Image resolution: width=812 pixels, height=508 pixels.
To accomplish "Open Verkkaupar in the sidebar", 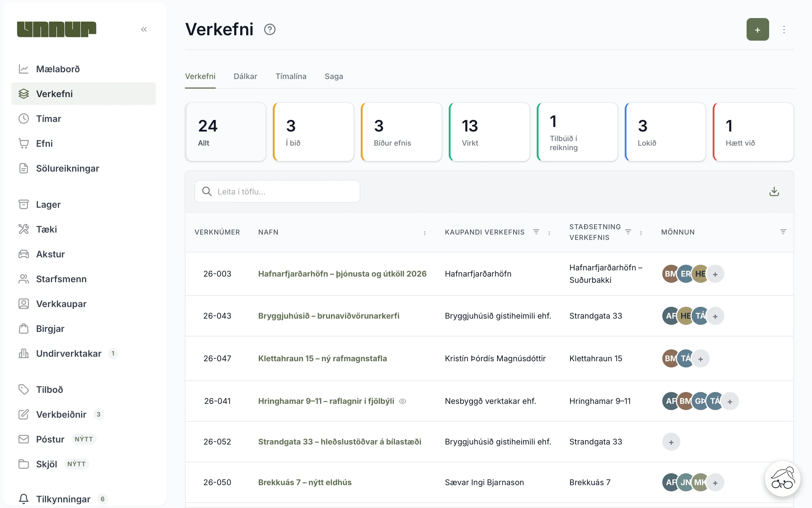I will [x=83, y=304].
